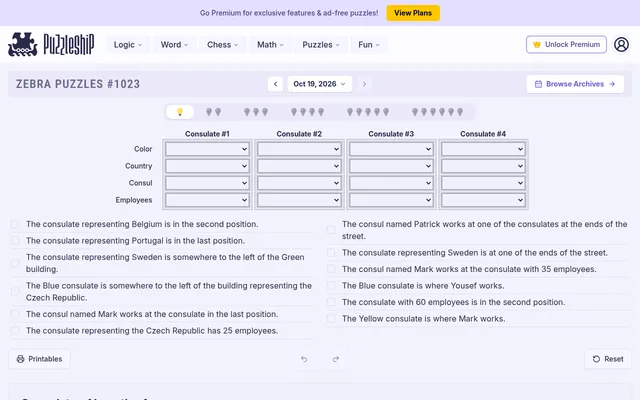640x400 pixels.
Task: Undo the last move
Action: 304,359
